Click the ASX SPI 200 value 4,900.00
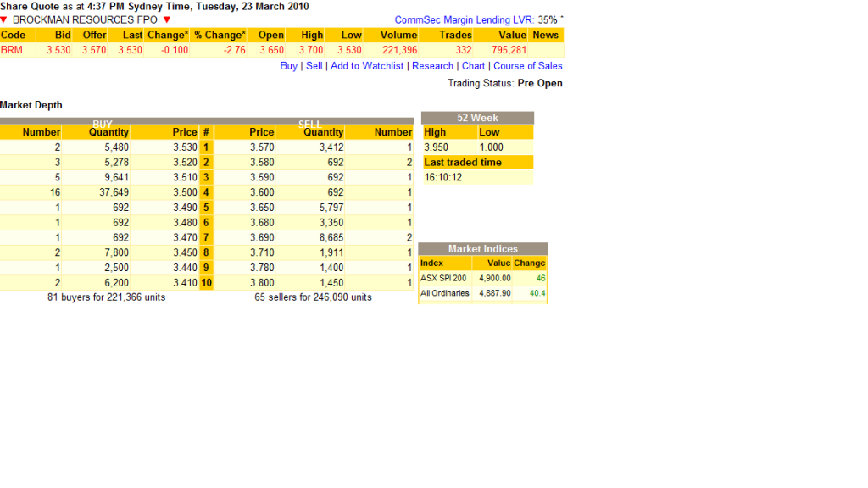The width and height of the screenshot is (868, 488). (495, 278)
